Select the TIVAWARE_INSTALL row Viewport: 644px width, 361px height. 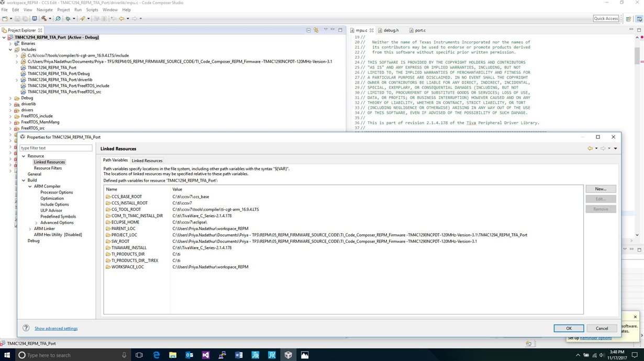point(343,248)
